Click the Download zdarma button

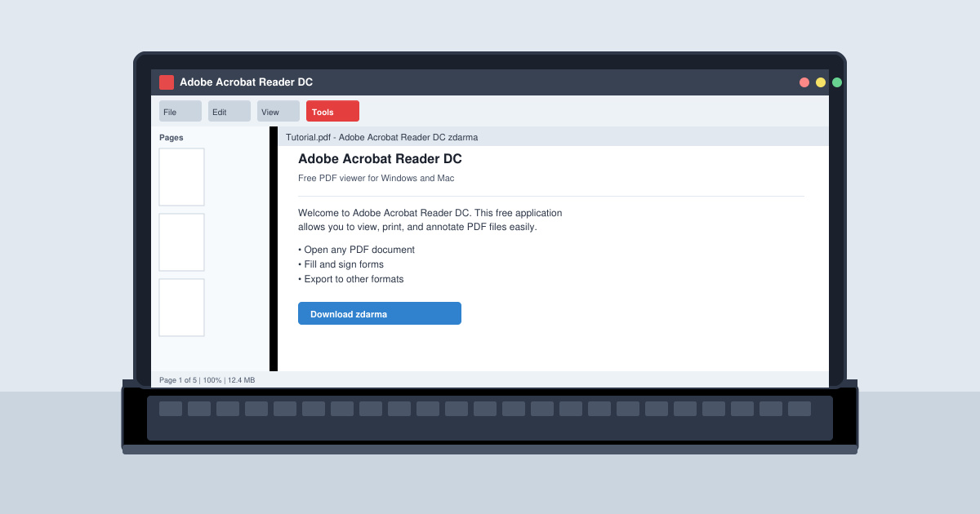click(x=380, y=313)
